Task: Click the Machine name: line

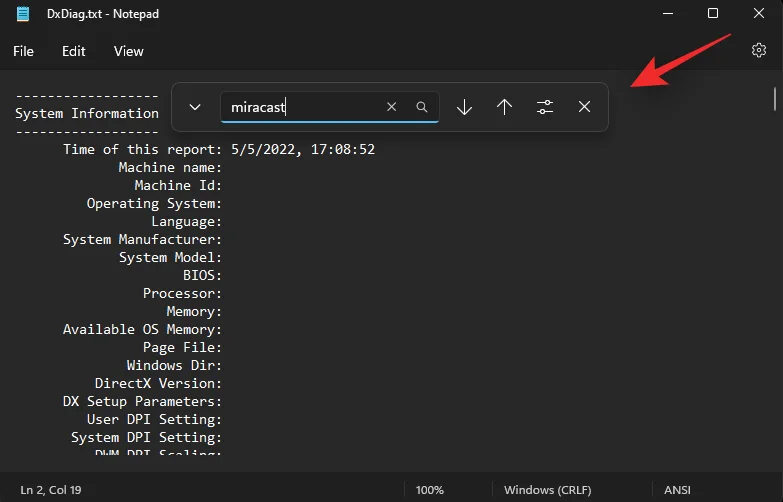Action: [x=170, y=167]
